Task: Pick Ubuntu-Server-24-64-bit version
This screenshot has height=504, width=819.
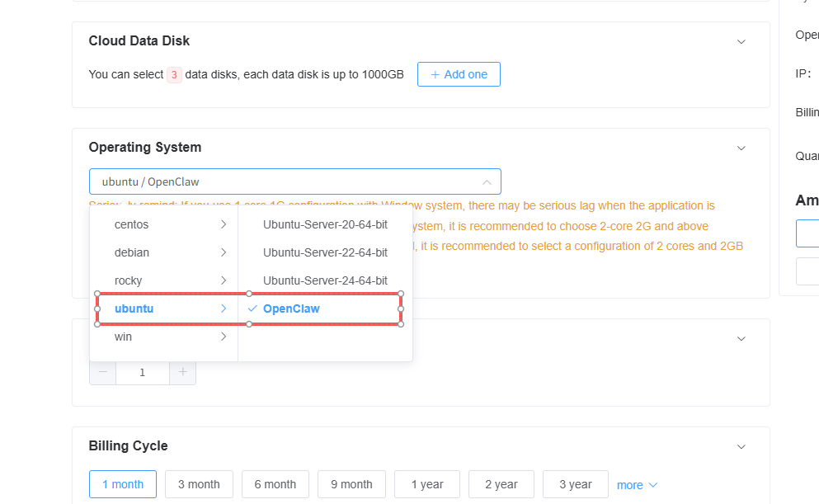Action: coord(325,280)
